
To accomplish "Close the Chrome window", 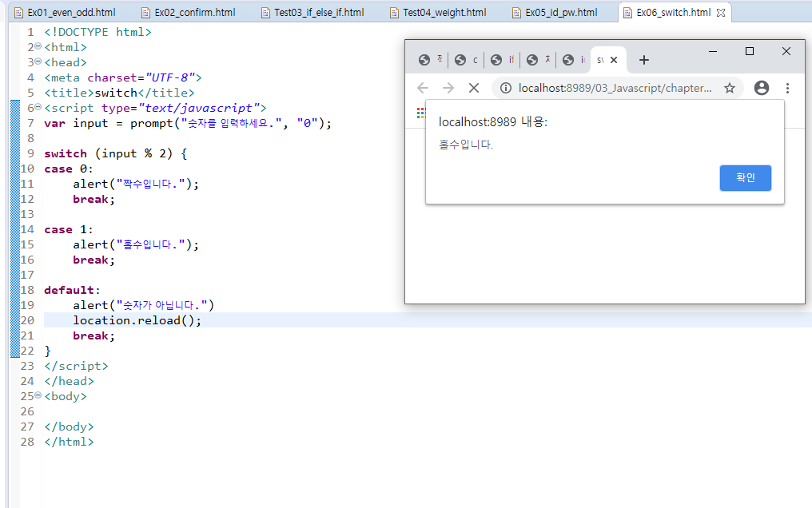I will click(x=786, y=51).
